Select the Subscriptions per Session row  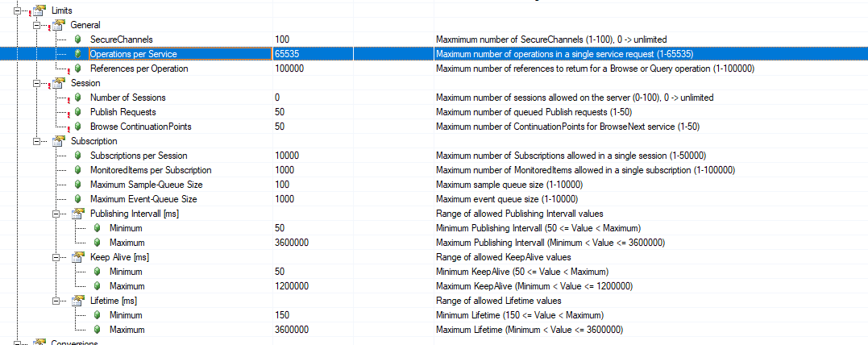pyautogui.click(x=434, y=156)
